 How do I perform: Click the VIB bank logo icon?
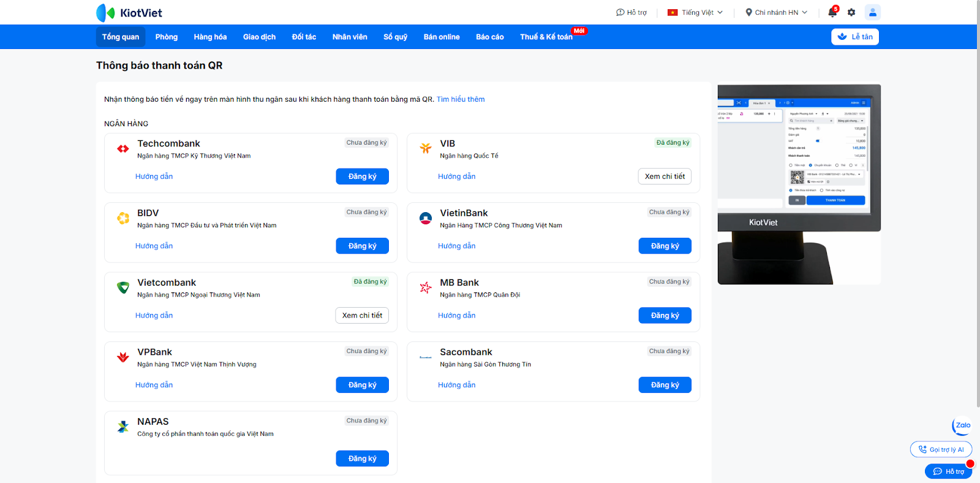coord(426,148)
